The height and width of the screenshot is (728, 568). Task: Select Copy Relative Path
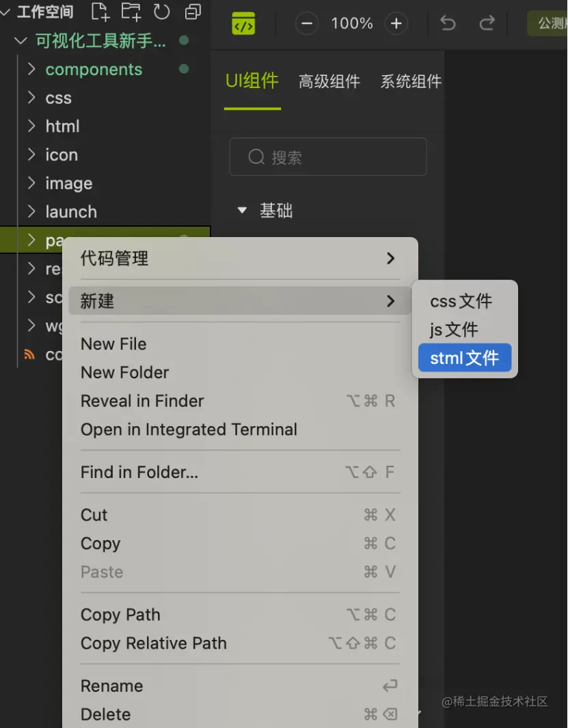240,643
